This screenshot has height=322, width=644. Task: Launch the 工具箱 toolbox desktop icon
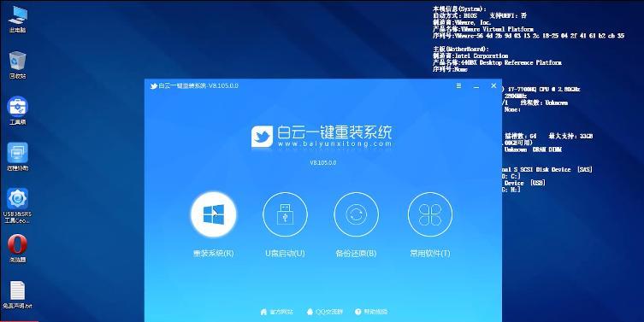(17, 111)
